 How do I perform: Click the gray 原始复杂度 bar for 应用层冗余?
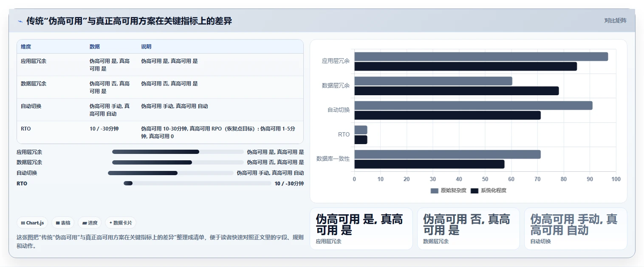[481, 57]
